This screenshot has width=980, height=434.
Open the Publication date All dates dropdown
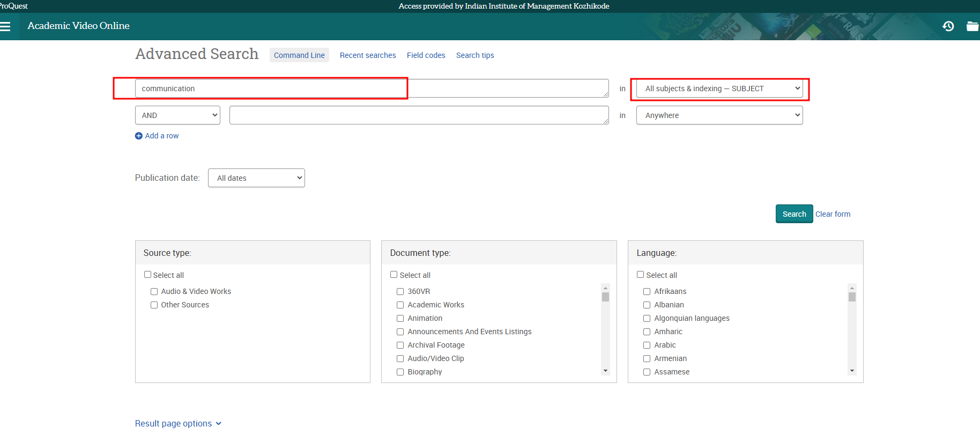[256, 178]
